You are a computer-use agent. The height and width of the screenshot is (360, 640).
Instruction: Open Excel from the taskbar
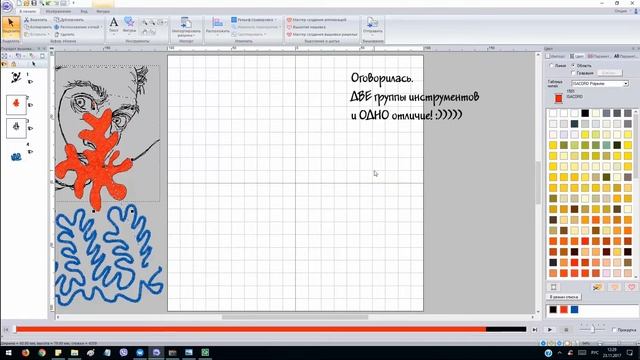(x=205, y=353)
